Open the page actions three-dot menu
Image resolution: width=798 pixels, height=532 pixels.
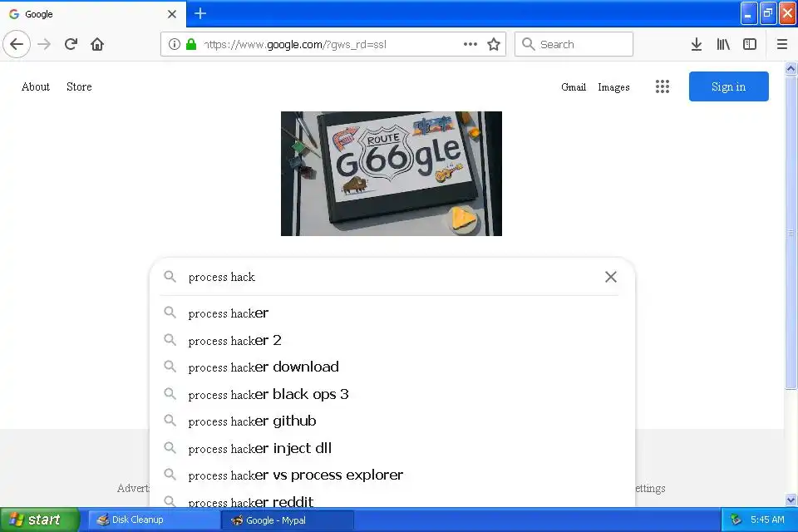click(x=470, y=44)
